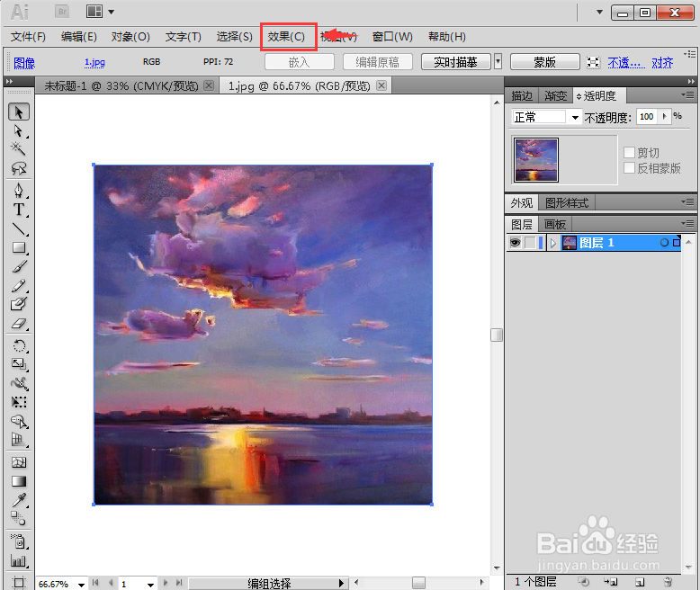This screenshot has width=700, height=590.
Task: Enable the 剪切 (Clip) checkbox
Action: click(629, 153)
